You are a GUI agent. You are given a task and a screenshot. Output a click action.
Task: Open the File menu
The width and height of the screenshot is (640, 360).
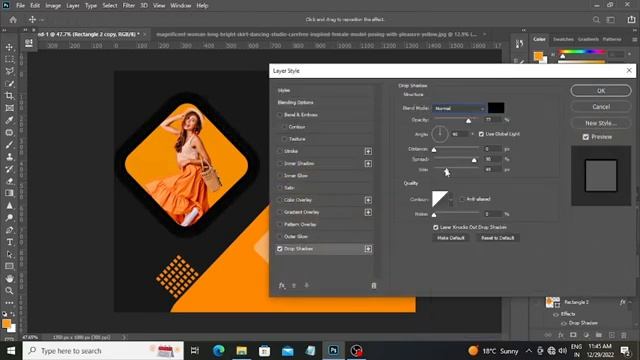point(20,6)
